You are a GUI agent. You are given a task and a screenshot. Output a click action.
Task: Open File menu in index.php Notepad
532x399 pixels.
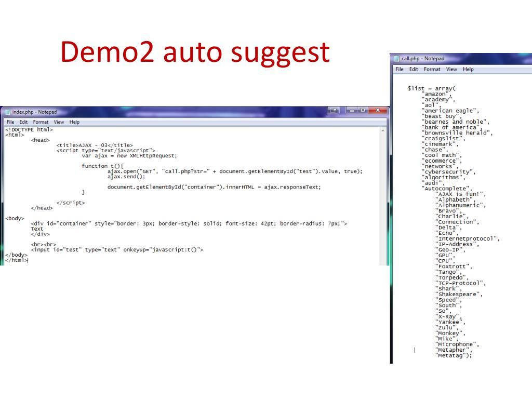[x=10, y=122]
